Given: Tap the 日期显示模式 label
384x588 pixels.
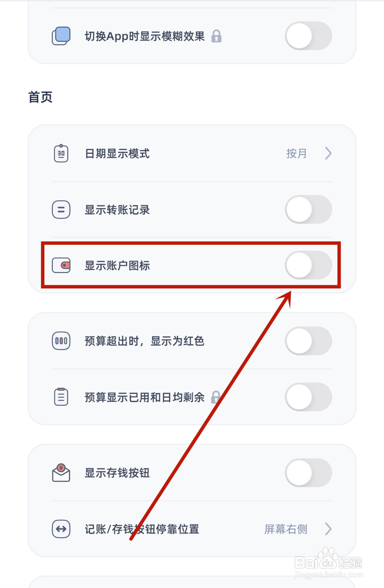Looking at the screenshot, I should click(x=117, y=154).
